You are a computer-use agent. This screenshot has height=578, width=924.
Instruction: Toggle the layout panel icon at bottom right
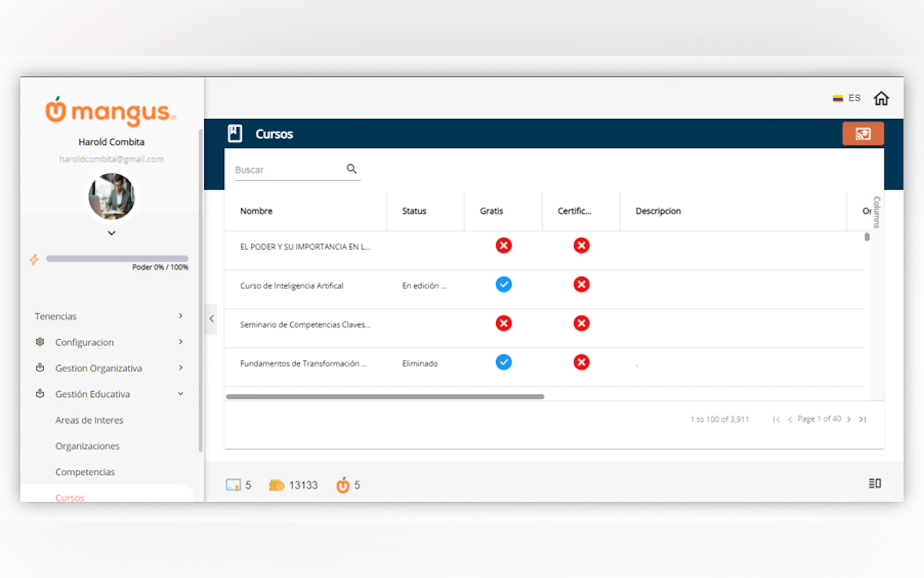tap(874, 484)
